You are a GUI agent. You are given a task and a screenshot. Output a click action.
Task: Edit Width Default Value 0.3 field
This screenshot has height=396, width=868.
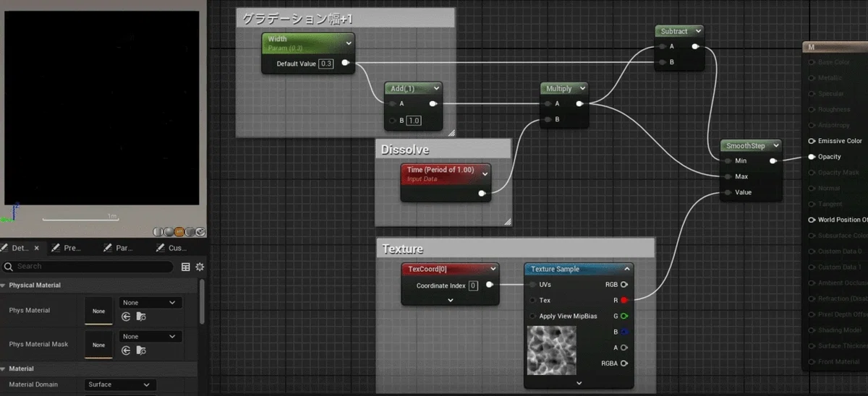[x=326, y=64]
